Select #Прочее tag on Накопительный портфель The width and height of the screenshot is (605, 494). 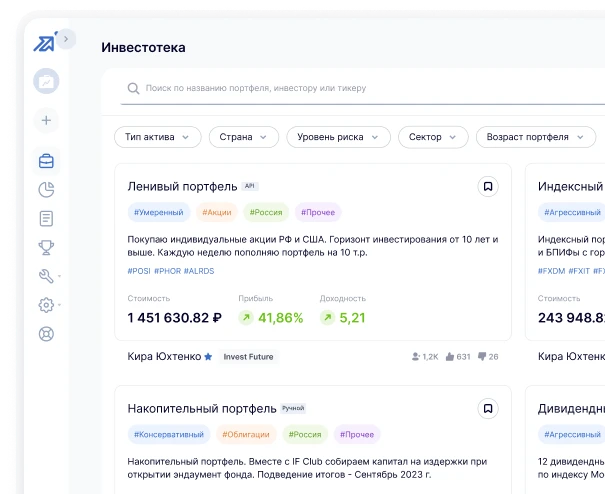point(357,434)
